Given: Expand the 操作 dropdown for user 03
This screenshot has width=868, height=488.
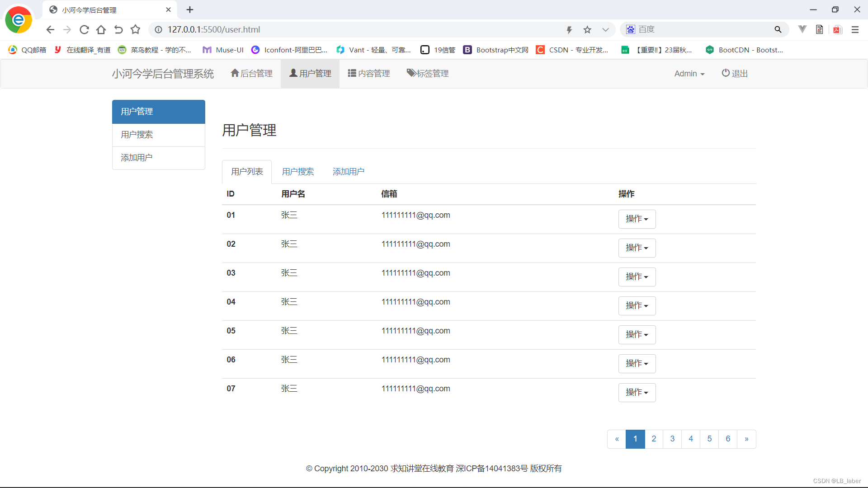Looking at the screenshot, I should pos(637,277).
